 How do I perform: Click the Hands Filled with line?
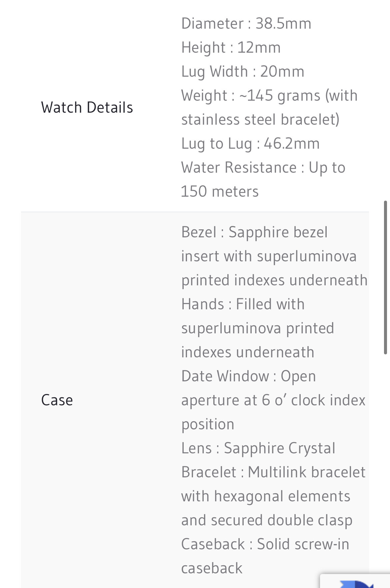click(243, 304)
